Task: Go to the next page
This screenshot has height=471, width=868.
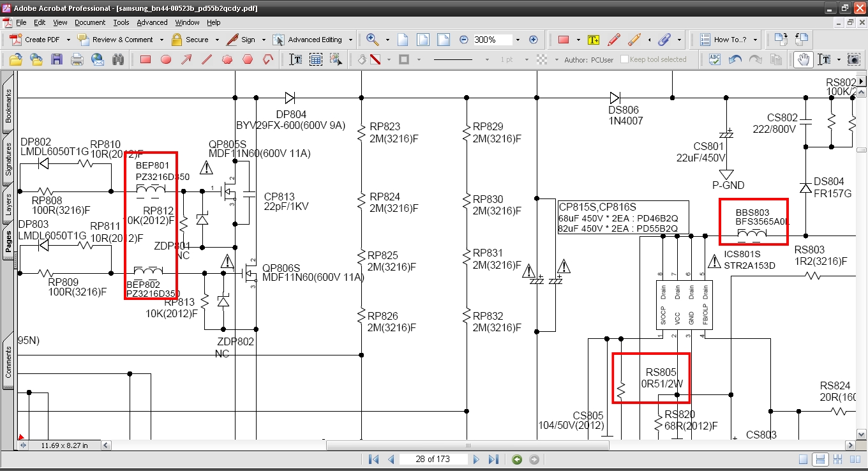Action: pyautogui.click(x=477, y=460)
